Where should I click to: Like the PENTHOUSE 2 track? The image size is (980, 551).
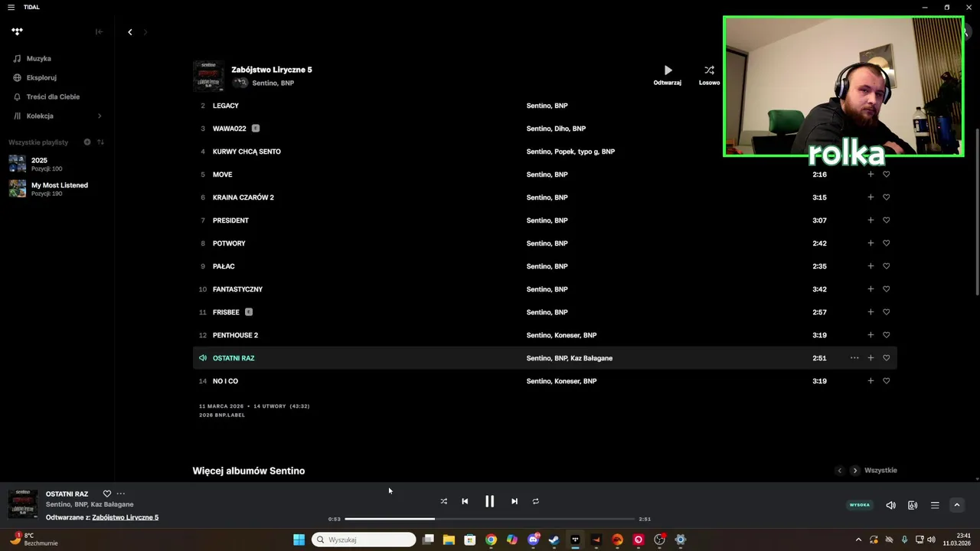click(x=887, y=335)
